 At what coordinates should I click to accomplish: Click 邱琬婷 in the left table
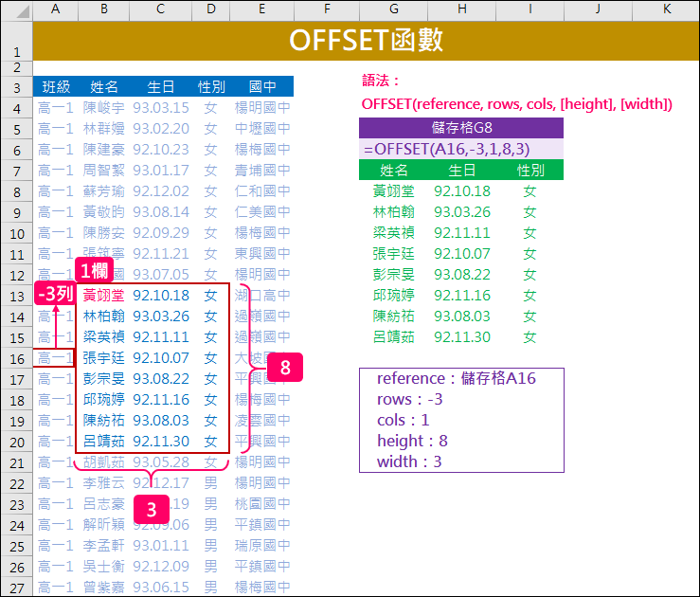(x=104, y=400)
